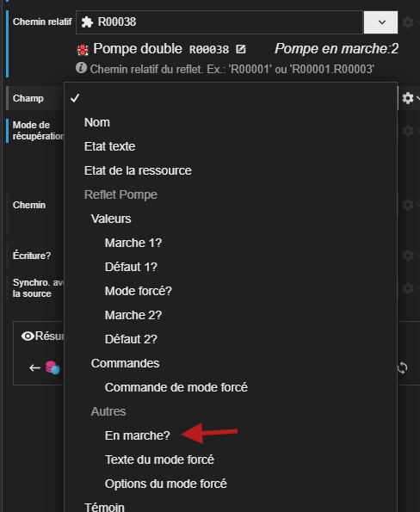Click the info icon near path hint
Image resolution: width=420 pixels, height=512 pixels.
tap(81, 68)
